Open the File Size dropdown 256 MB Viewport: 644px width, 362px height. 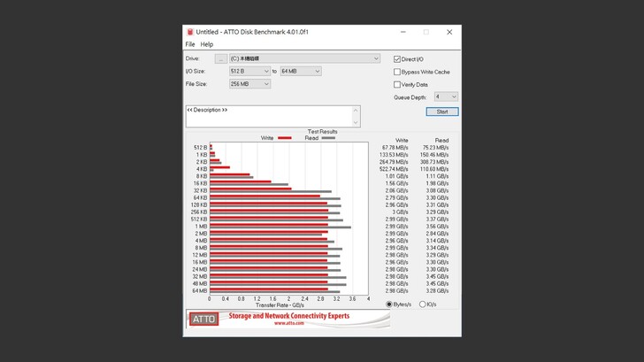tap(249, 84)
